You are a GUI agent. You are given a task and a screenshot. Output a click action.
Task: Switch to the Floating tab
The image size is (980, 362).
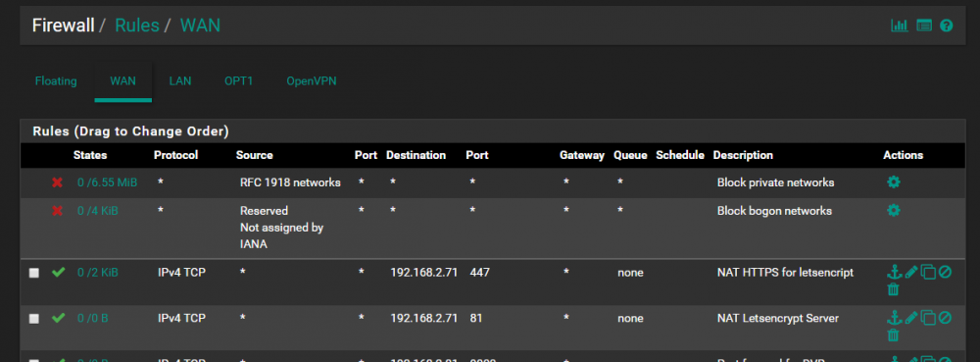click(56, 81)
